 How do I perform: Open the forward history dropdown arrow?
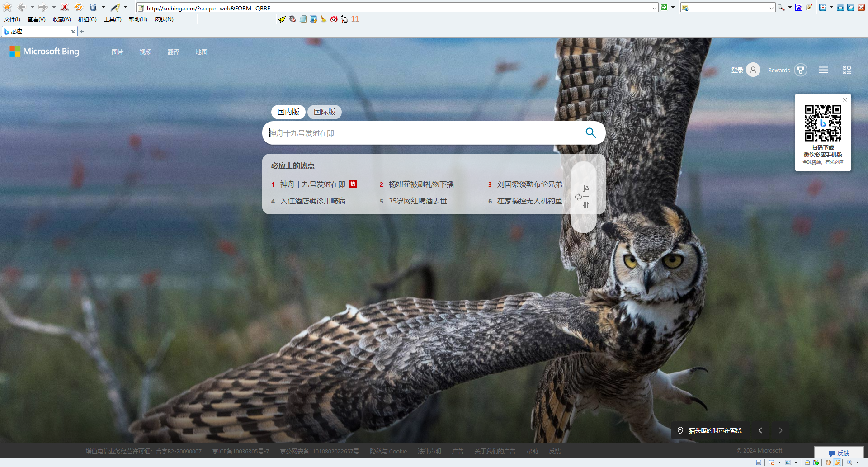coord(54,7)
